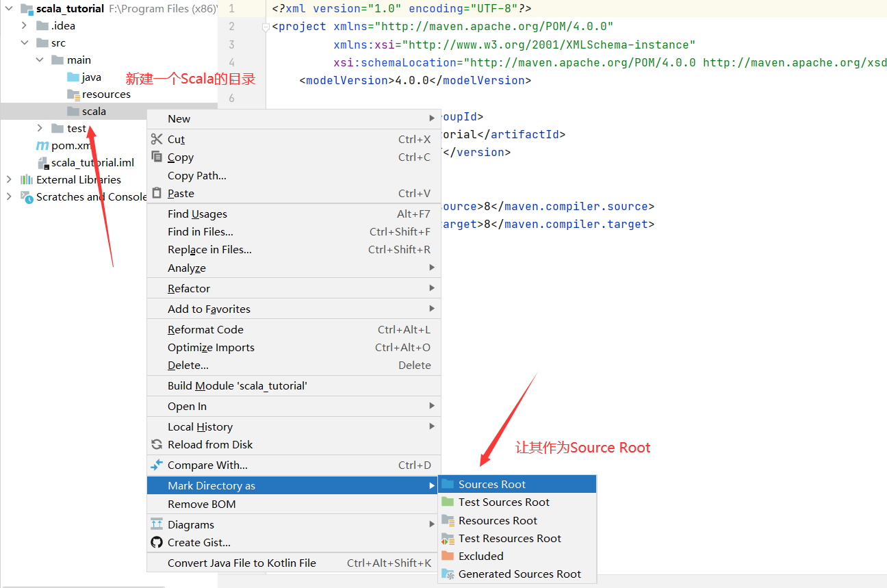Fold the project tag in editor gutter
Screen dimensions: 887x588
click(266, 27)
